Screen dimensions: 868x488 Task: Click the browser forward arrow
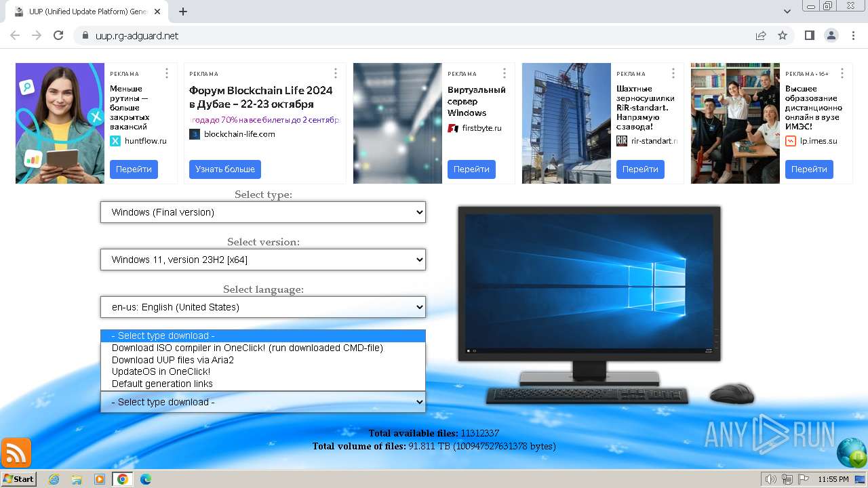[37, 35]
